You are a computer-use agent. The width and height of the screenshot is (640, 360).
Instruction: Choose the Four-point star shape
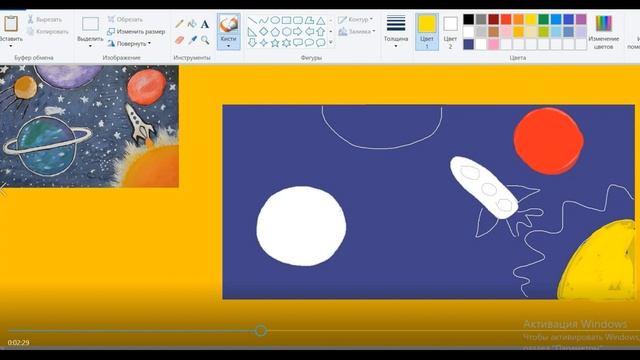[x=264, y=42]
